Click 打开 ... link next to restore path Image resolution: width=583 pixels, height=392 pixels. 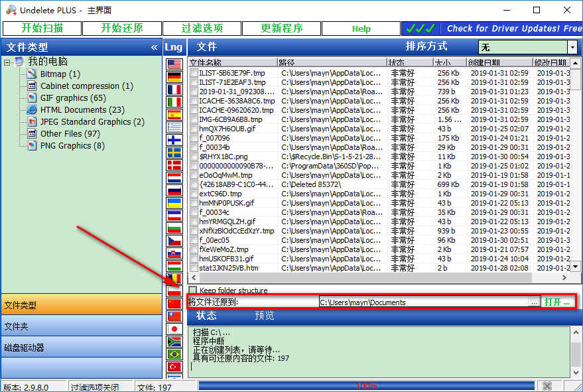tap(557, 302)
